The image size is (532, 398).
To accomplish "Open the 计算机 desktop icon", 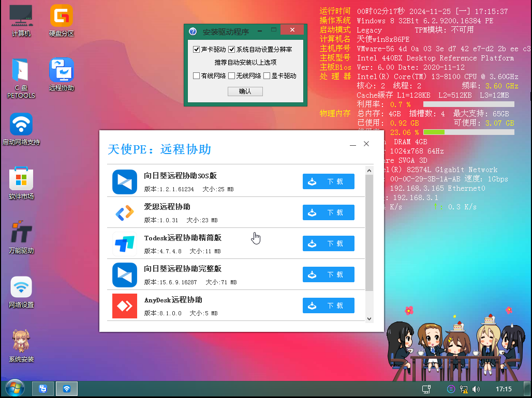I will [21, 20].
